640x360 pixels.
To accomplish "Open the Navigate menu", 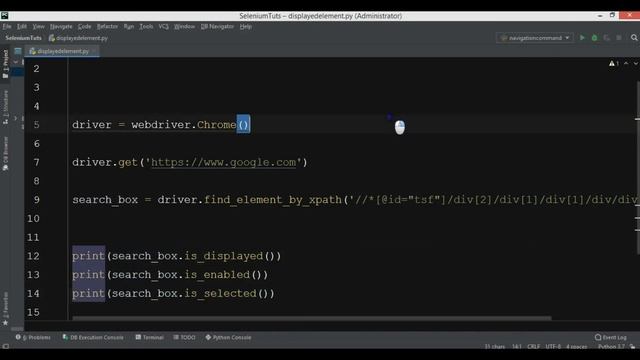I will coord(61,27).
